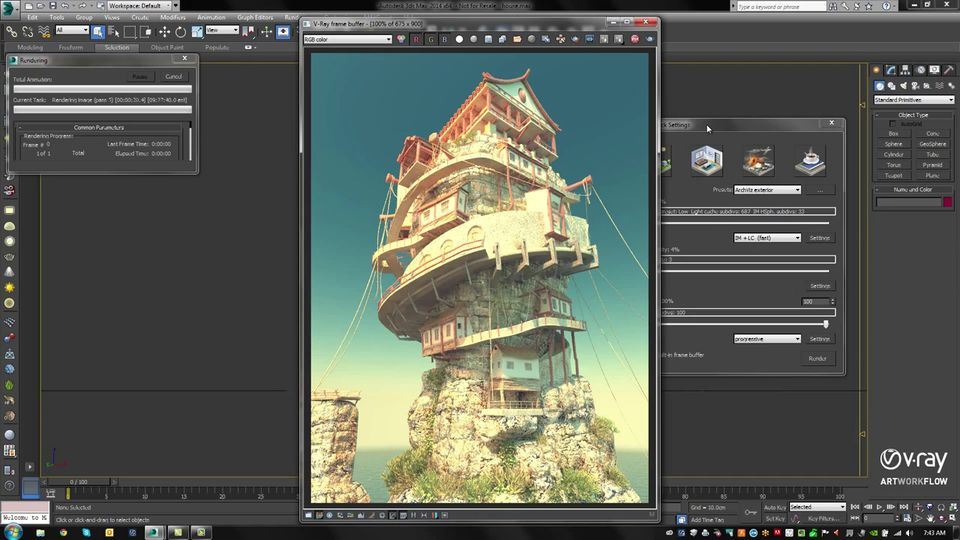Open the IM + LC (fast) dropdown
This screenshot has width=960, height=540.
tap(767, 238)
